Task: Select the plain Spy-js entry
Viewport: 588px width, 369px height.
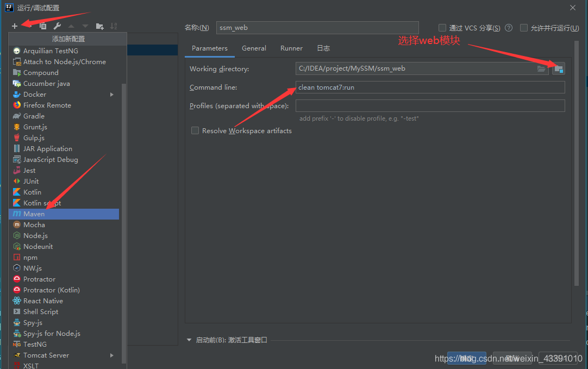Action: pos(64,322)
